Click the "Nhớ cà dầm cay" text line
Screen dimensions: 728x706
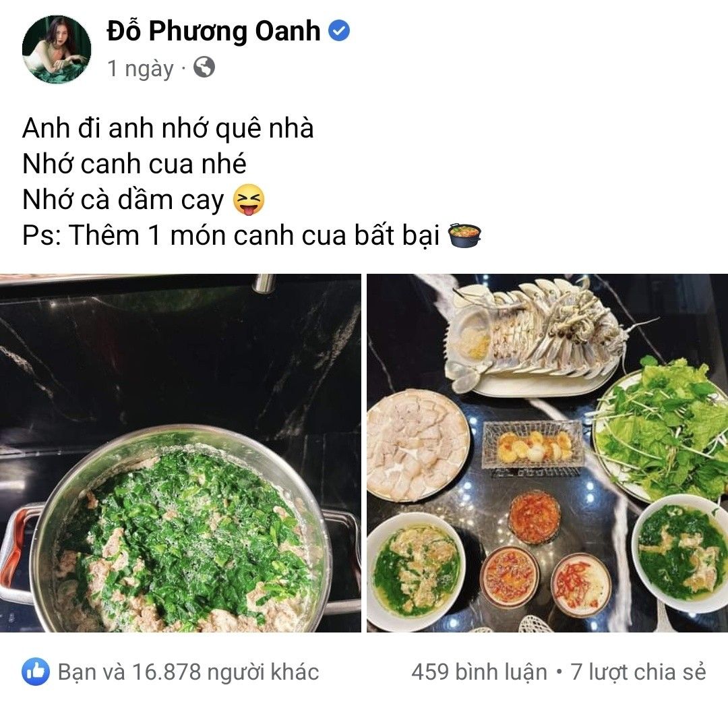[x=123, y=200]
